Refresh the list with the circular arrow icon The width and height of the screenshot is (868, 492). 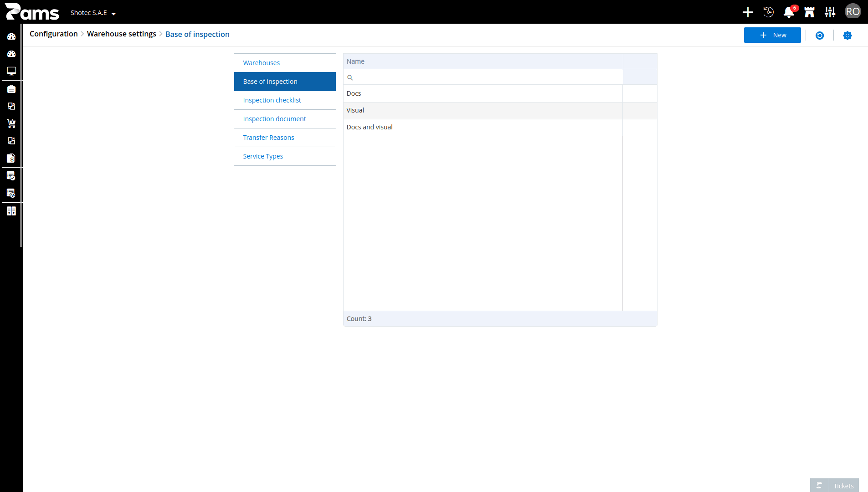point(820,36)
